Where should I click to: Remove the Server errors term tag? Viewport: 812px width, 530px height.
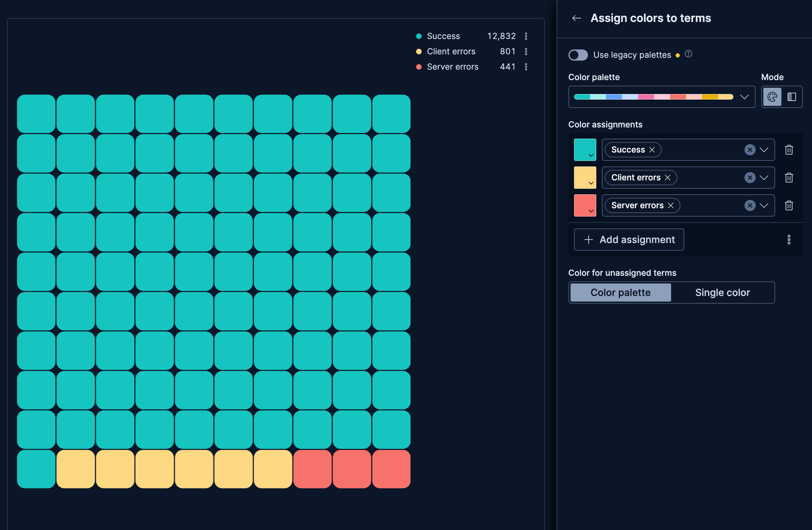tap(671, 205)
